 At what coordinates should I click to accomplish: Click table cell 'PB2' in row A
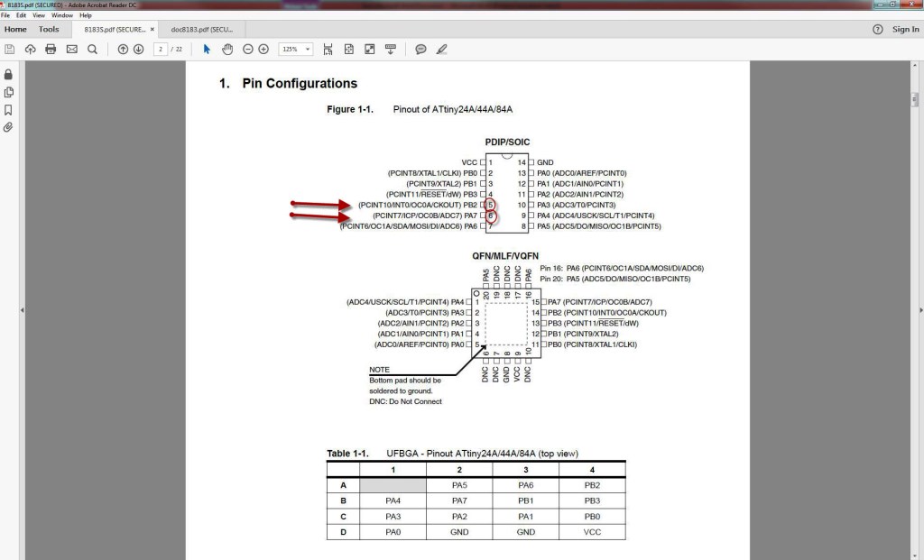pyautogui.click(x=592, y=485)
